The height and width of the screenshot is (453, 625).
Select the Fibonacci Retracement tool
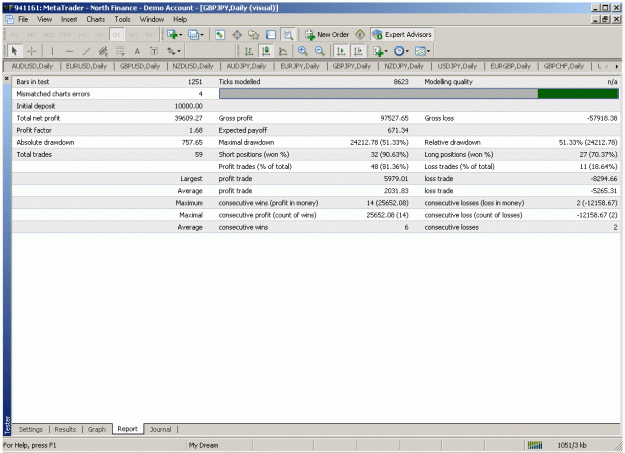(x=120, y=51)
